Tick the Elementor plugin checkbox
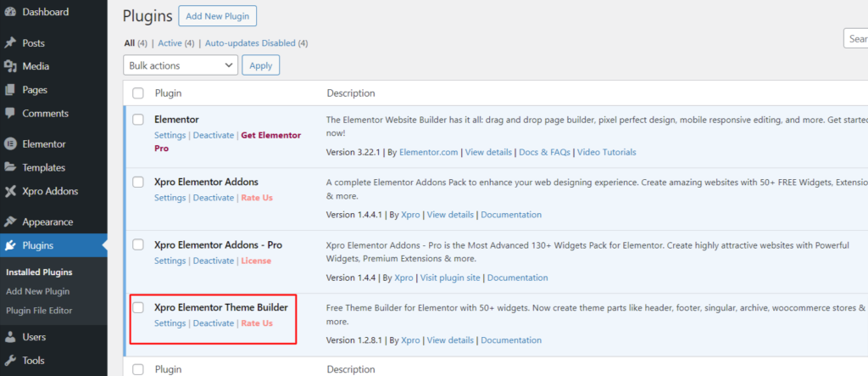868x376 pixels. pyautogui.click(x=138, y=120)
